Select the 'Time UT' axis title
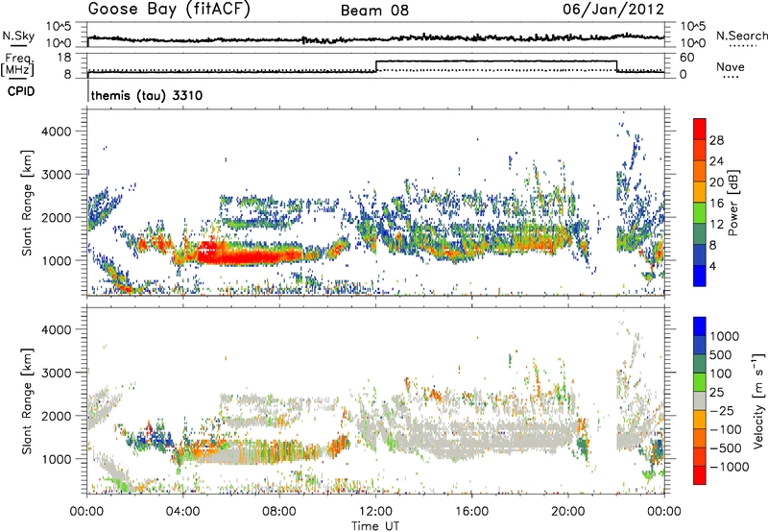Screen dimensions: 768x532 point(375,526)
